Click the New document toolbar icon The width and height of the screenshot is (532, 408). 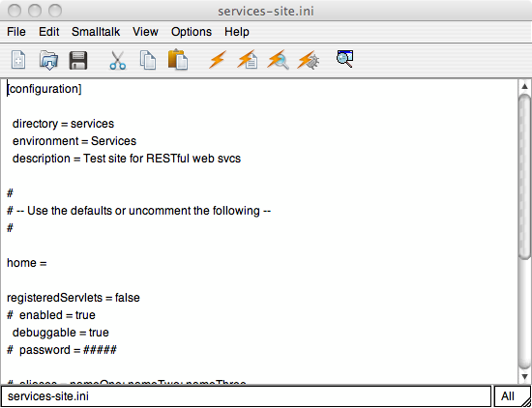18,60
